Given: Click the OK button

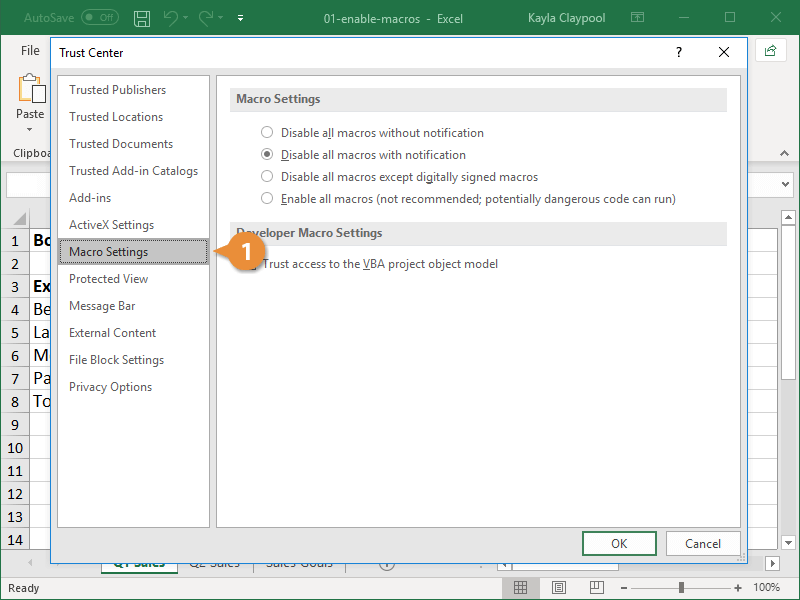Looking at the screenshot, I should click(619, 543).
